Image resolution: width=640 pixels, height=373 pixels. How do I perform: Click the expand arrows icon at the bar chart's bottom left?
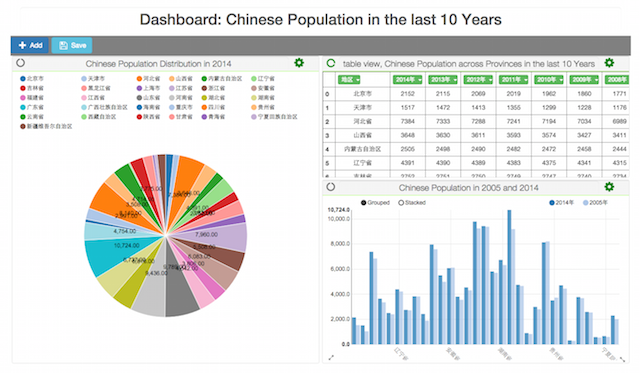point(331,357)
